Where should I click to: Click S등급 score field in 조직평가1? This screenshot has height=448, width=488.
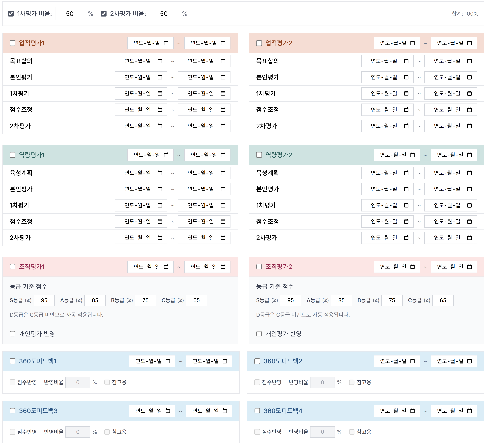[44, 300]
